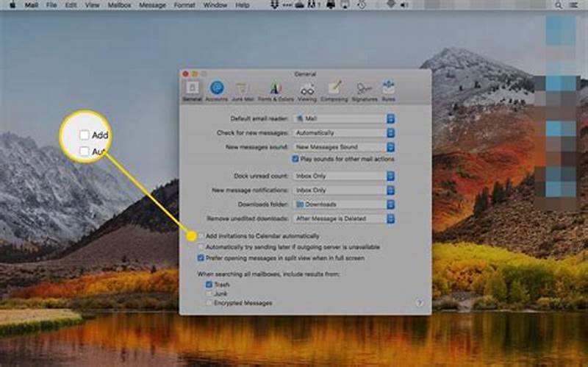
Task: Open the Edit menu
Action: (x=71, y=5)
